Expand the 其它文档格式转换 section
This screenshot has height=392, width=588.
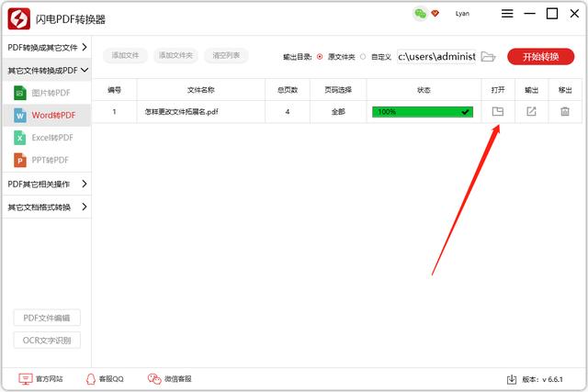pyautogui.click(x=46, y=207)
